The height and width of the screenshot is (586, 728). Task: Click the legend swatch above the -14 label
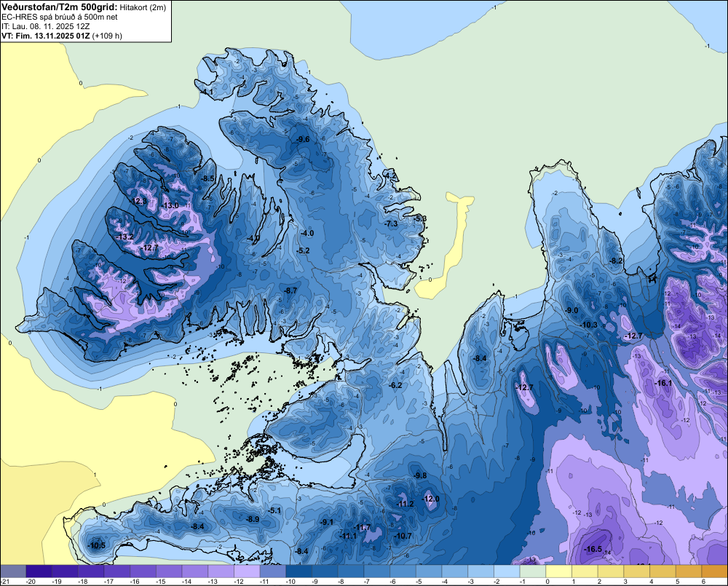195,571
